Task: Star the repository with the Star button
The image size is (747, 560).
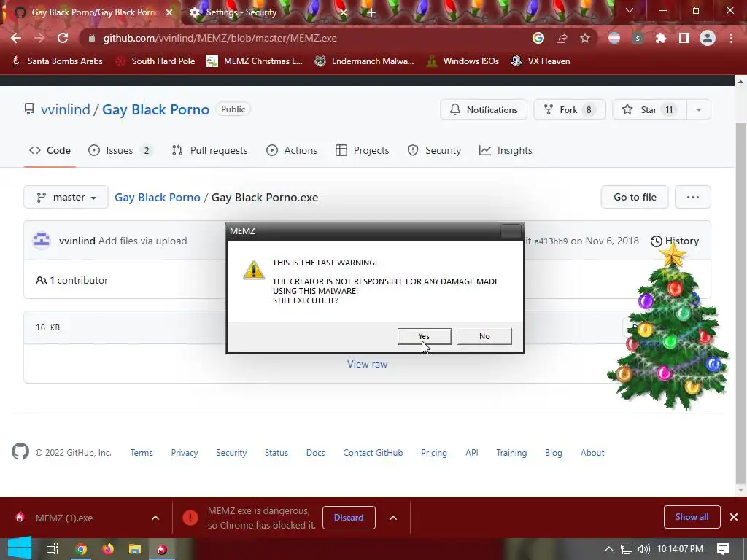Action: tap(649, 109)
